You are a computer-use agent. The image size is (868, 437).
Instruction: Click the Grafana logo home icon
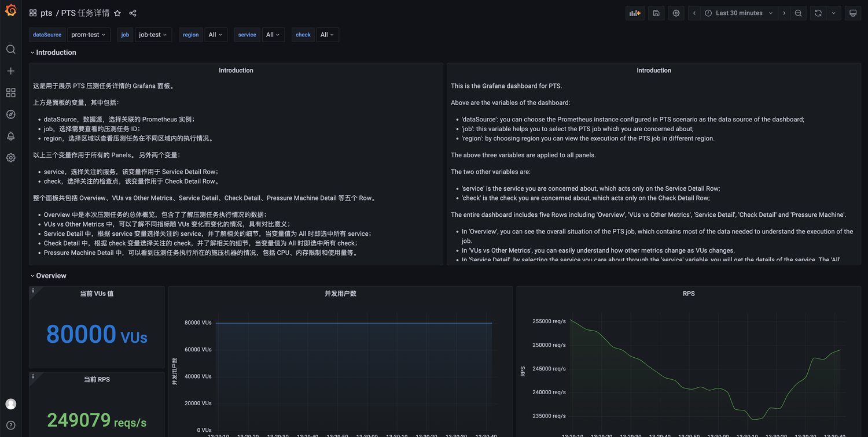pos(10,10)
